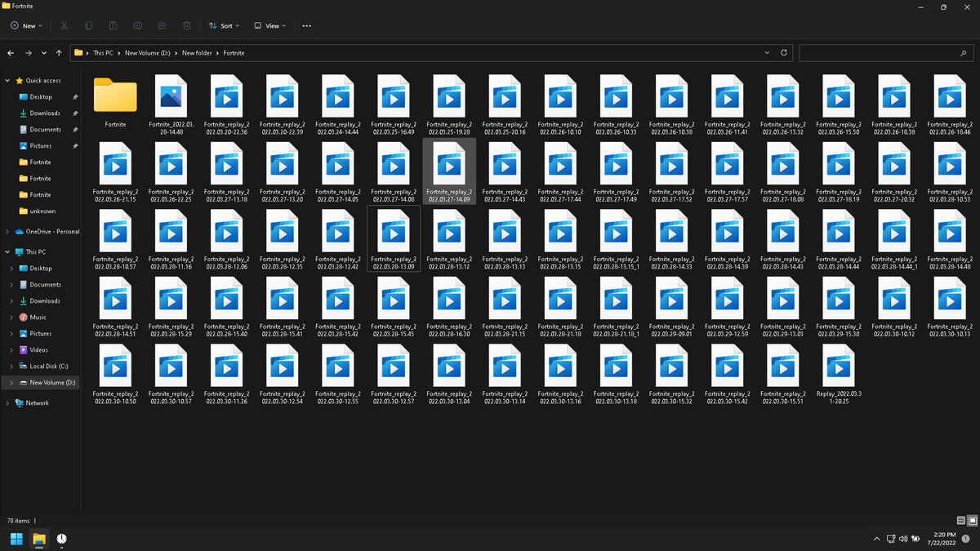Click the Paste clipboard icon in toolbar
980x551 pixels.
(114, 25)
